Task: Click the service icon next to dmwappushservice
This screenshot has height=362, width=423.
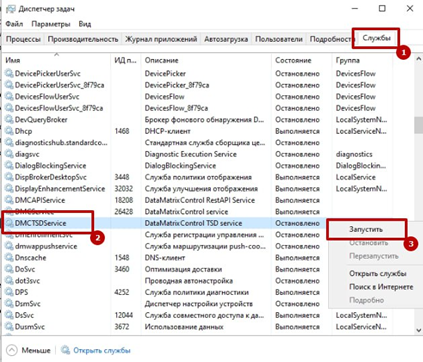Action: point(9,246)
